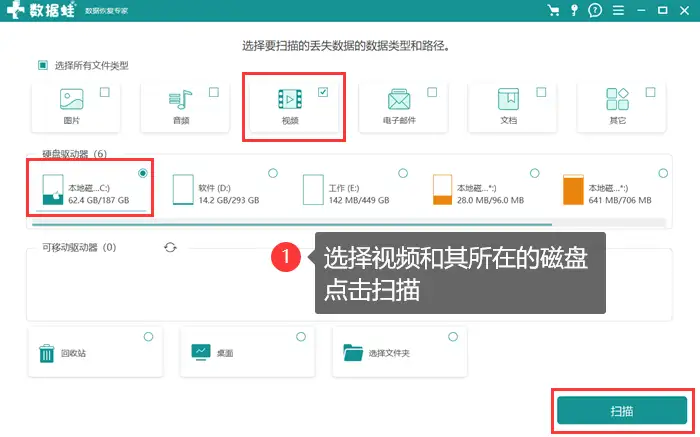The height and width of the screenshot is (437, 700).
Task: Check the 电子邮件 file type checkbox
Action: (432, 92)
